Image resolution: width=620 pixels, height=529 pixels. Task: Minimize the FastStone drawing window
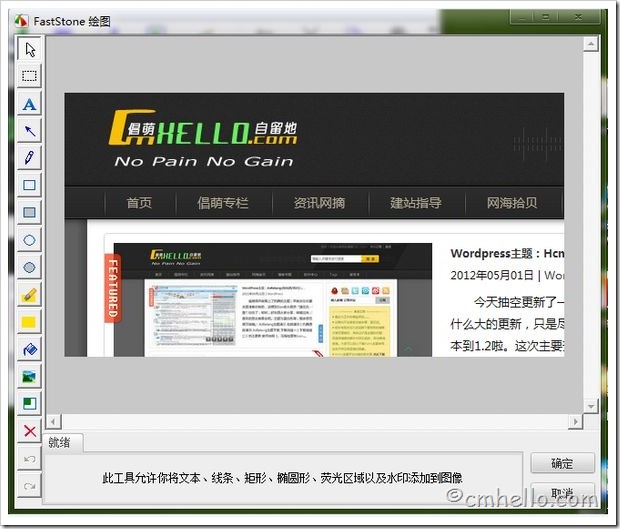click(523, 17)
